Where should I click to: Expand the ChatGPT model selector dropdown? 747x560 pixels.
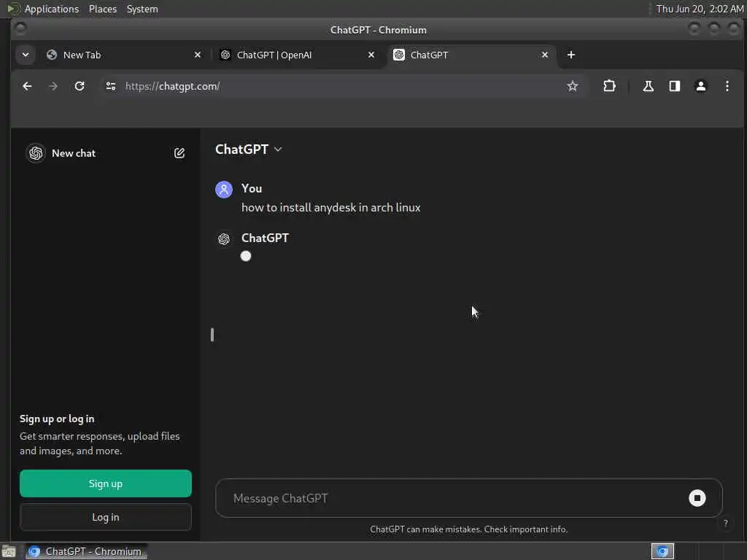click(249, 149)
